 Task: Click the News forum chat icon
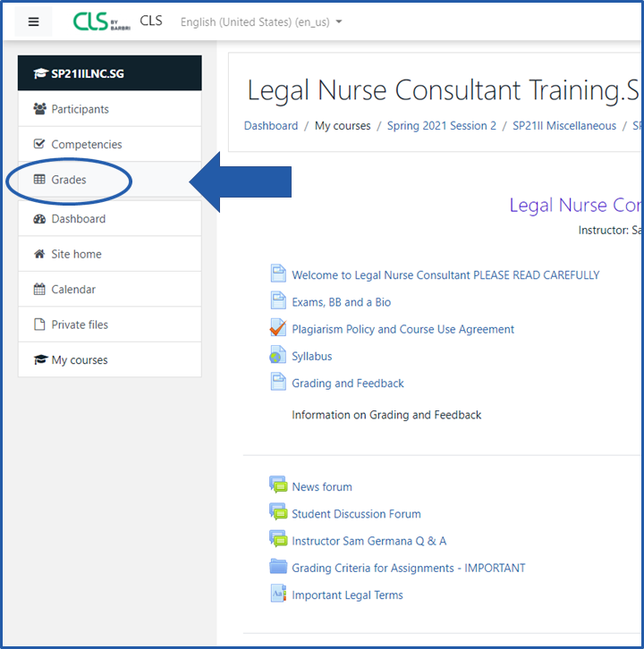click(x=277, y=485)
